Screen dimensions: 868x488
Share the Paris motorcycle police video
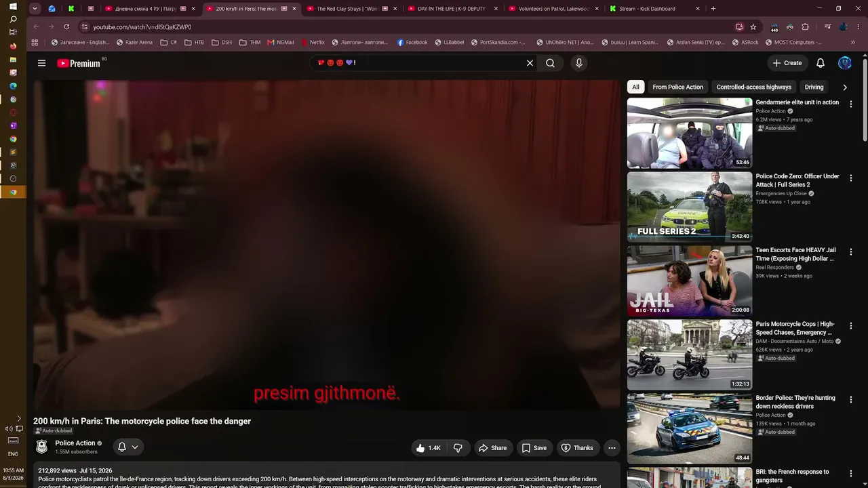(492, 448)
